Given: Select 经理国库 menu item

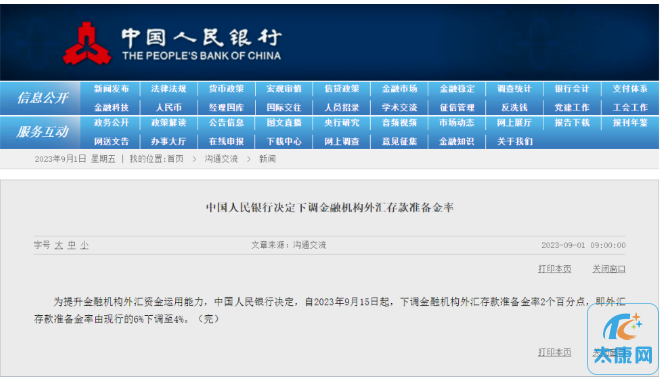Looking at the screenshot, I should 226,108.
